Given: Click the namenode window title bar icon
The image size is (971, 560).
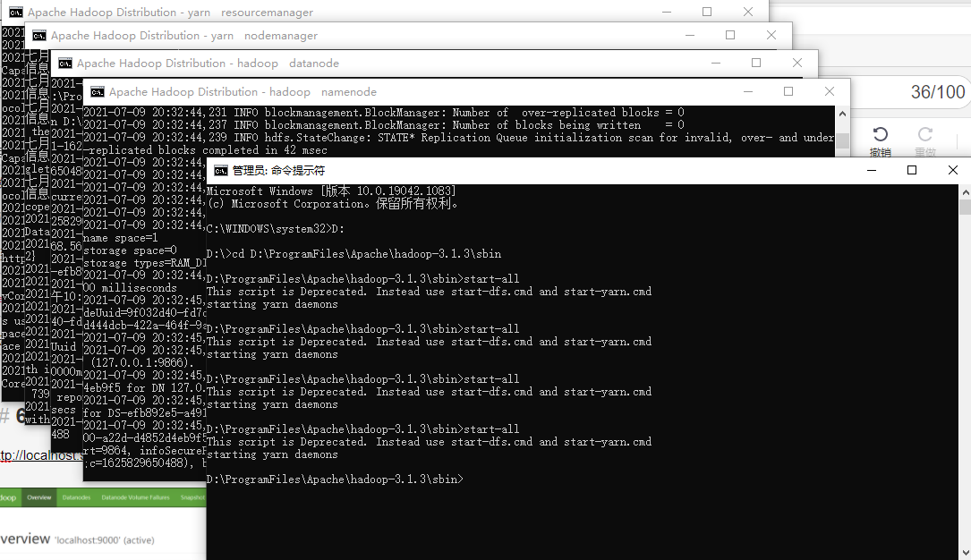Looking at the screenshot, I should [98, 92].
